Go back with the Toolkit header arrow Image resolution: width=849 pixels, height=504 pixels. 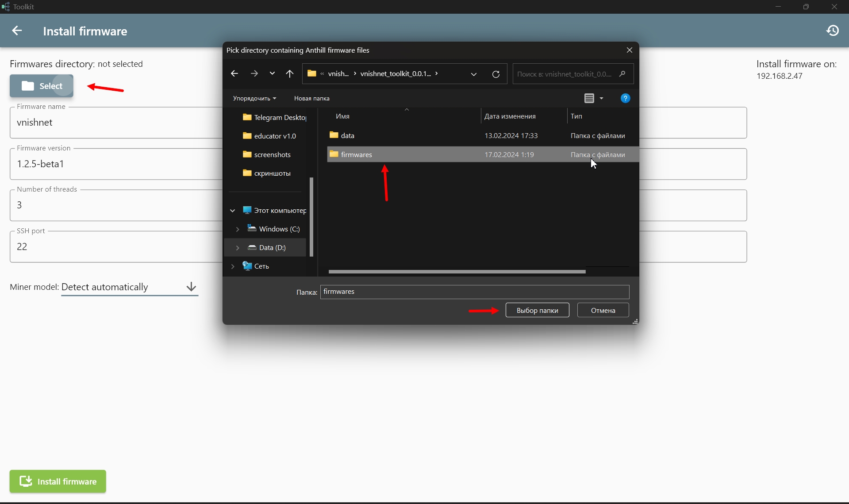17,31
